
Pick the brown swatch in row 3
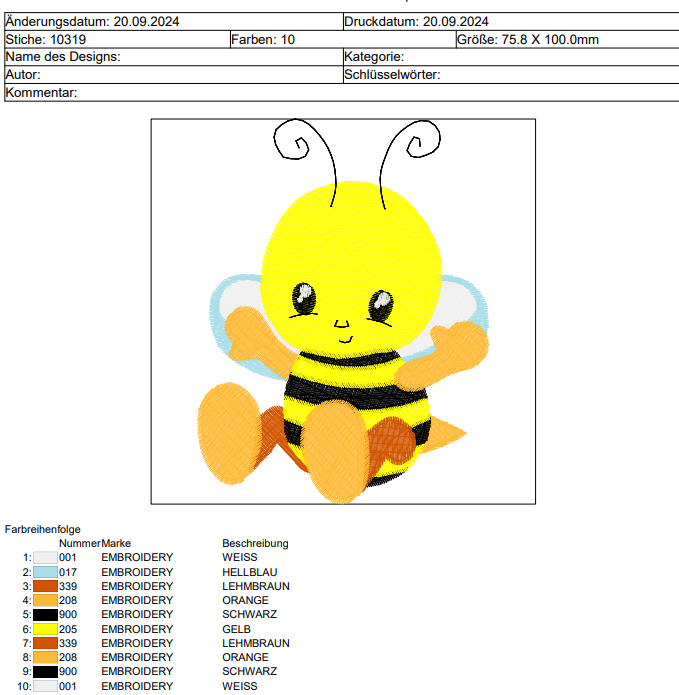pyautogui.click(x=46, y=586)
